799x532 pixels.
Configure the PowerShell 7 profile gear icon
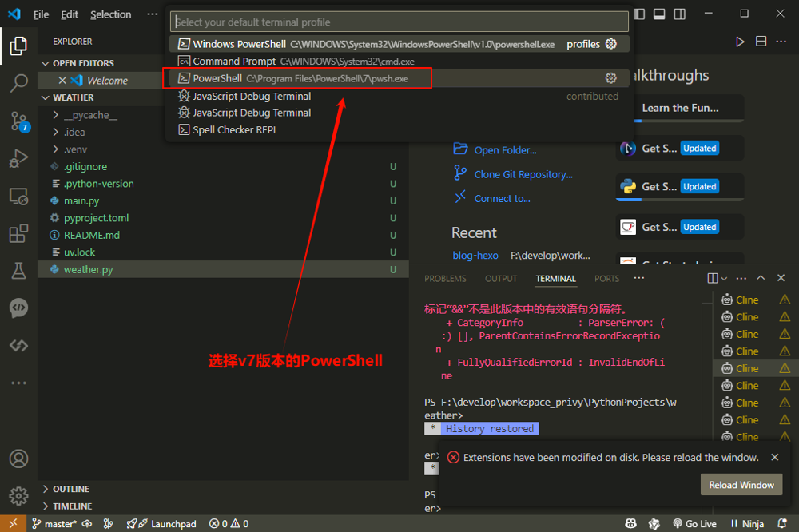click(x=610, y=78)
